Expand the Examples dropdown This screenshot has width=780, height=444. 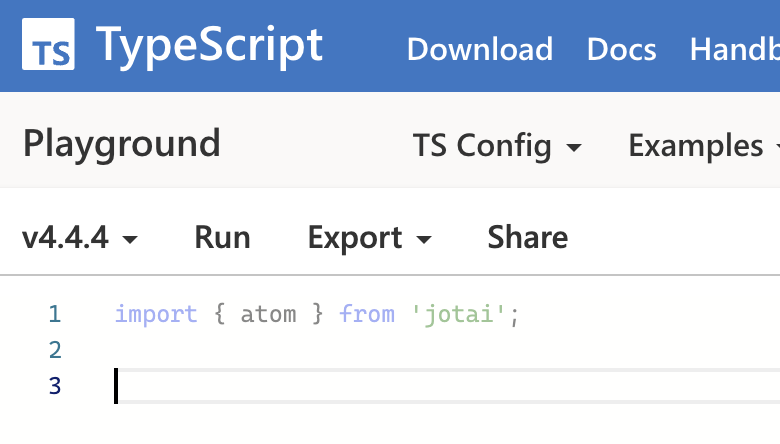(704, 146)
